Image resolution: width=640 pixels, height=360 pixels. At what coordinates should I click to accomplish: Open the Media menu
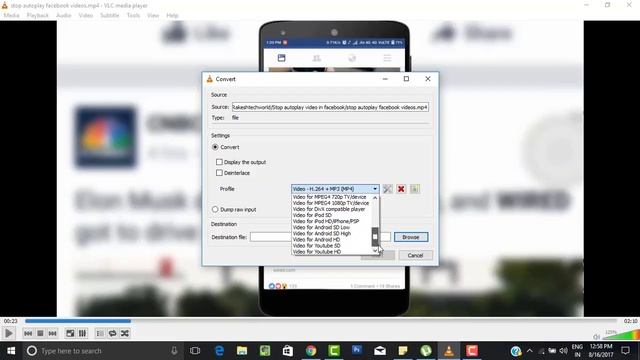click(x=11, y=15)
